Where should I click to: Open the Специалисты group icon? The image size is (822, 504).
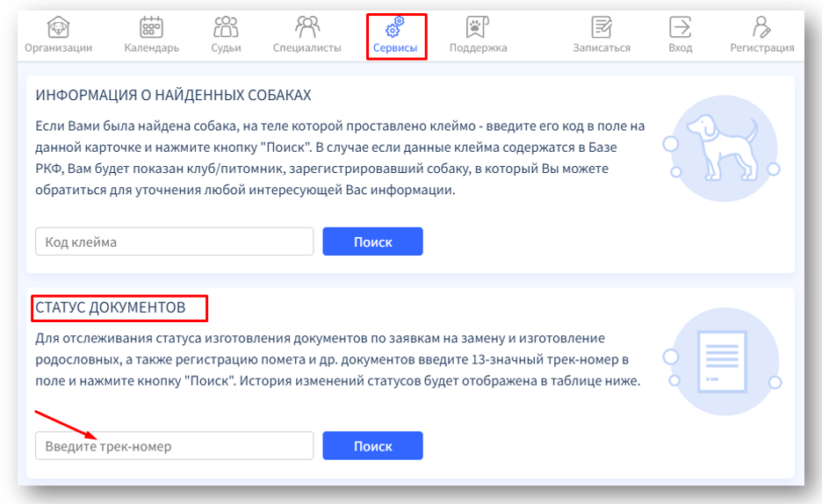pyautogui.click(x=306, y=27)
